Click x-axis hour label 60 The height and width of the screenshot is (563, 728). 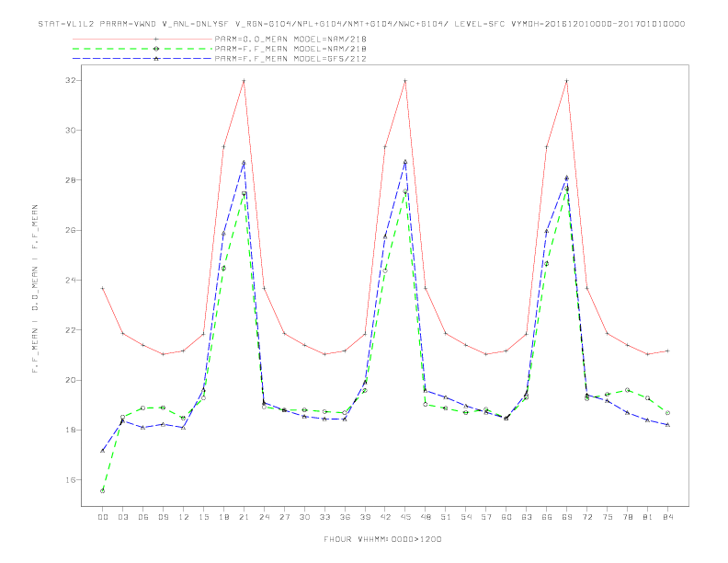pyautogui.click(x=506, y=517)
